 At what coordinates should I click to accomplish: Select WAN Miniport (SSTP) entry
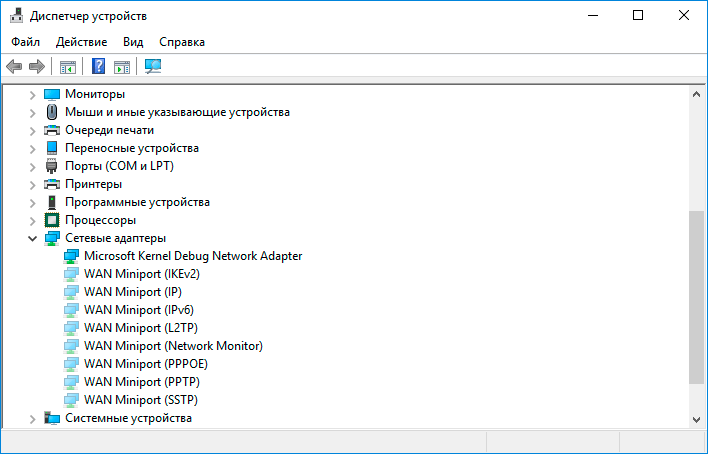click(x=141, y=400)
